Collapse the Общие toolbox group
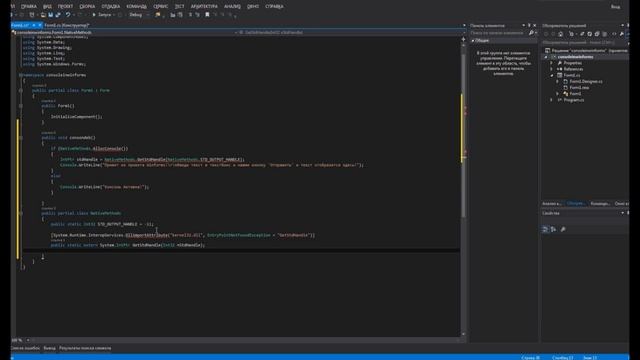 coord(473,41)
